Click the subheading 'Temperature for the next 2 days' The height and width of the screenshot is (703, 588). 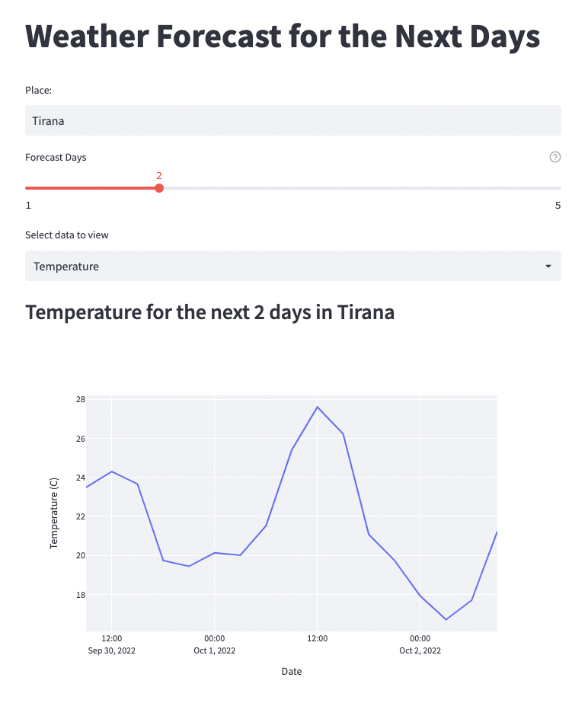209,312
